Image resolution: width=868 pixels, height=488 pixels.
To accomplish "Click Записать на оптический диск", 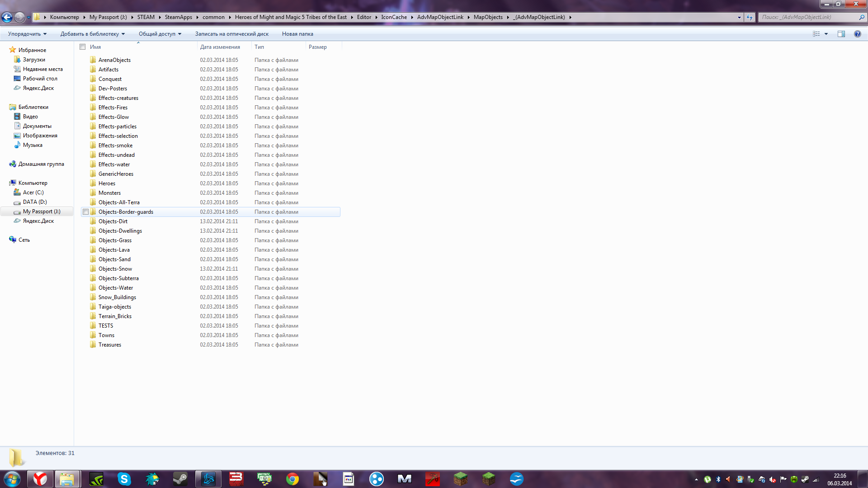I will (232, 34).
